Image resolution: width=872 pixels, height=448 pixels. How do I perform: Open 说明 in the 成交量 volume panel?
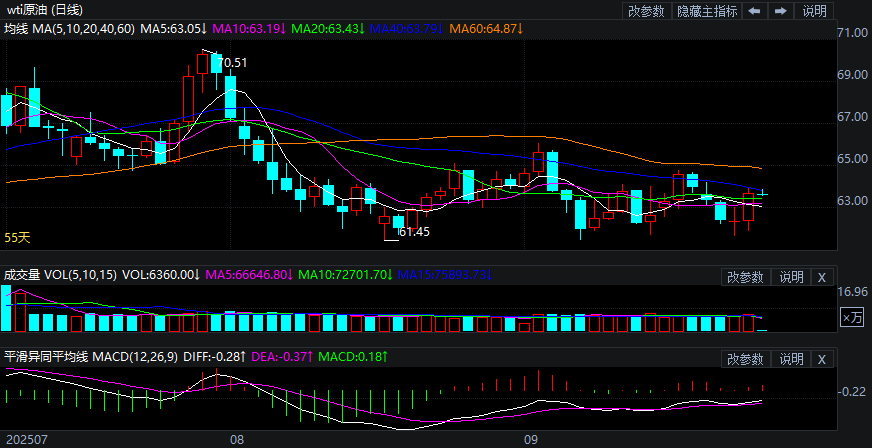coord(791,277)
